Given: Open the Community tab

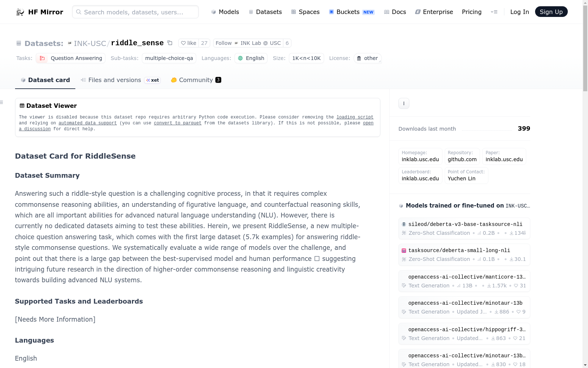Looking at the screenshot, I should click(196, 80).
